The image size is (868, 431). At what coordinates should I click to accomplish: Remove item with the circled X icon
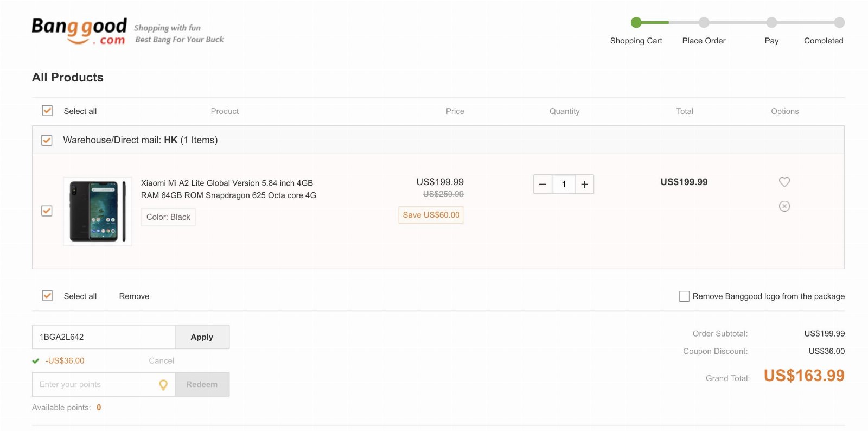(x=784, y=206)
